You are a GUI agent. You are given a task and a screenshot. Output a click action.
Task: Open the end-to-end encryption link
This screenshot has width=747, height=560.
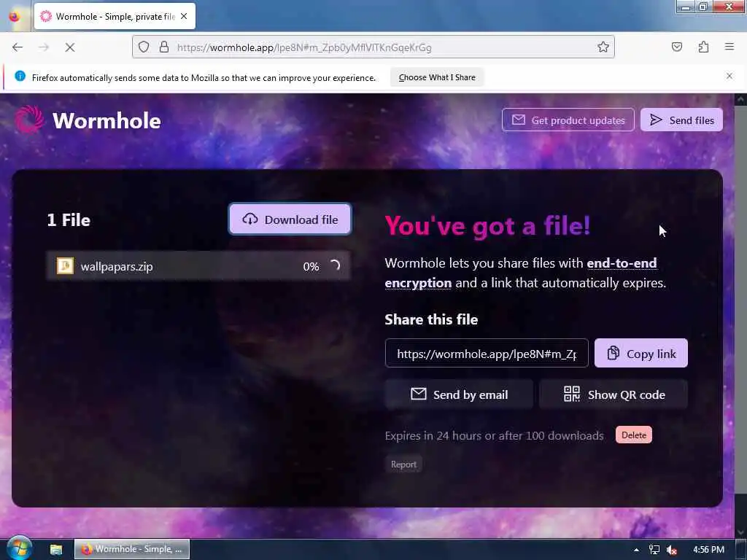tap(521, 273)
